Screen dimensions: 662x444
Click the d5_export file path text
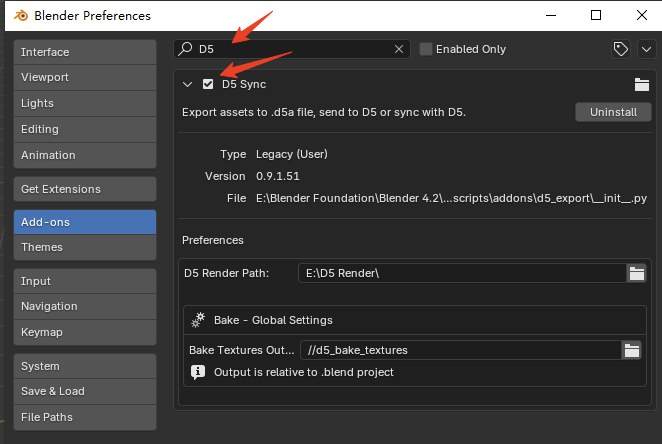(x=451, y=198)
